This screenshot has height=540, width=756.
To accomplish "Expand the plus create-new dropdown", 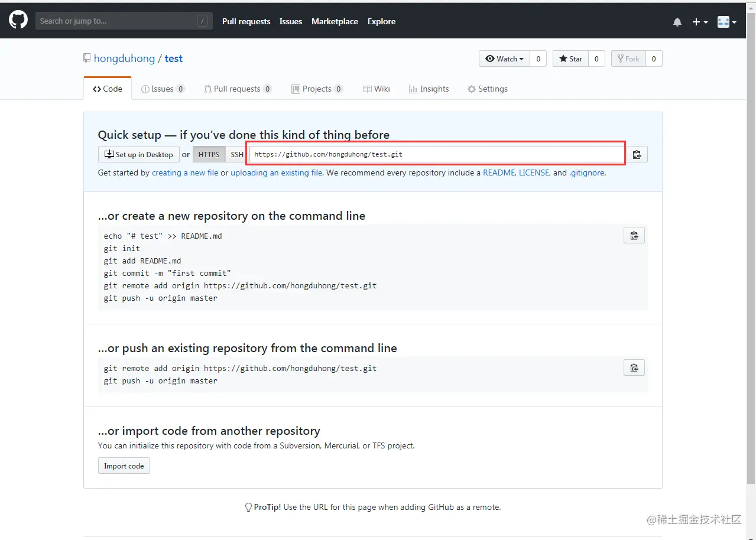I will click(700, 22).
